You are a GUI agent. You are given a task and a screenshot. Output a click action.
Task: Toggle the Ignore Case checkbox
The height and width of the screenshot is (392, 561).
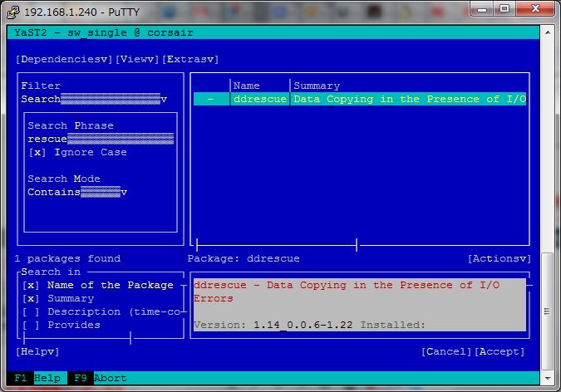pyautogui.click(x=37, y=152)
